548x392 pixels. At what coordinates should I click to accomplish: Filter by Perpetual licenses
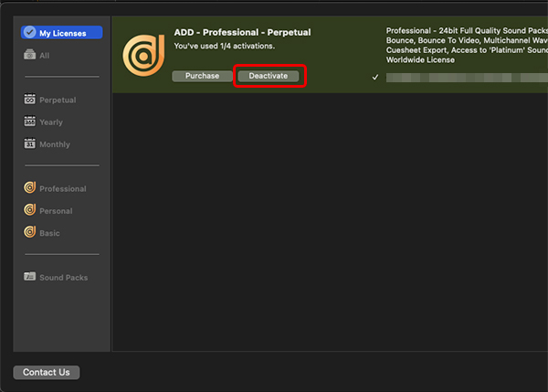click(x=58, y=100)
